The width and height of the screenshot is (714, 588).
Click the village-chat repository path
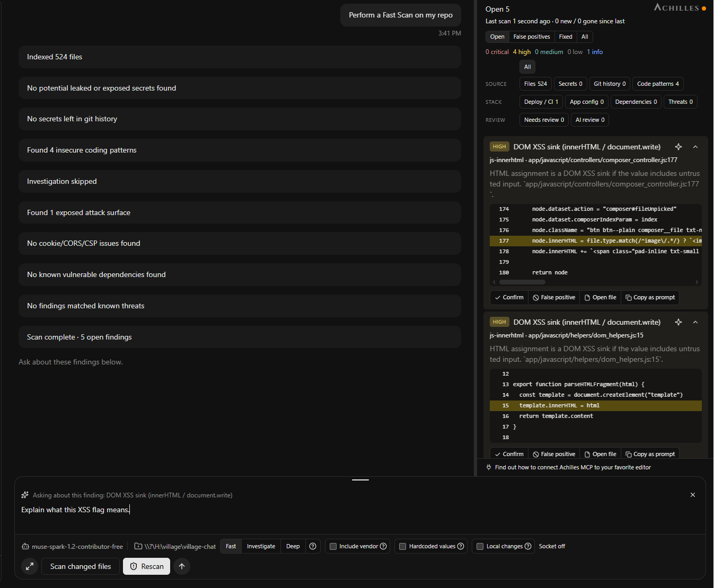click(x=175, y=546)
